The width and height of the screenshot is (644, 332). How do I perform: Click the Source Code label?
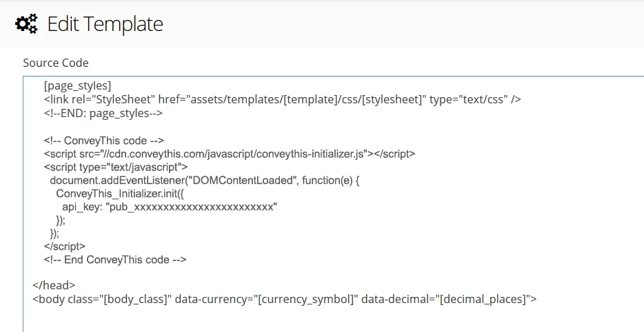56,63
